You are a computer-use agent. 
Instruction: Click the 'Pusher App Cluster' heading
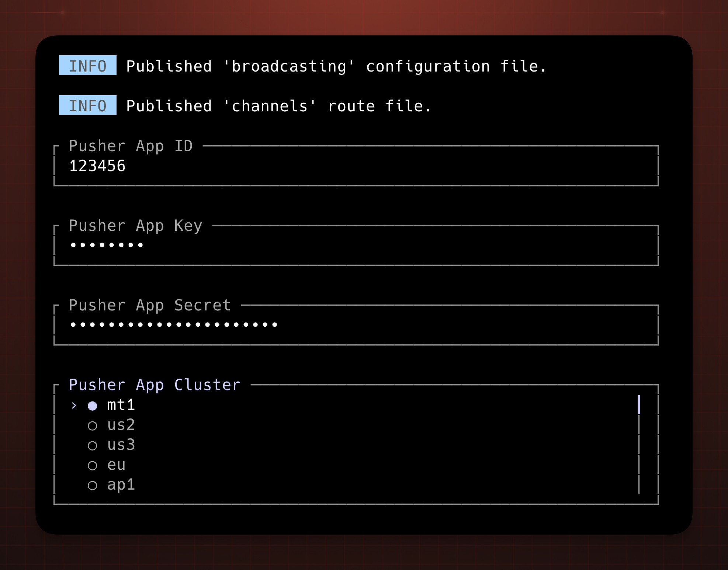tap(155, 385)
